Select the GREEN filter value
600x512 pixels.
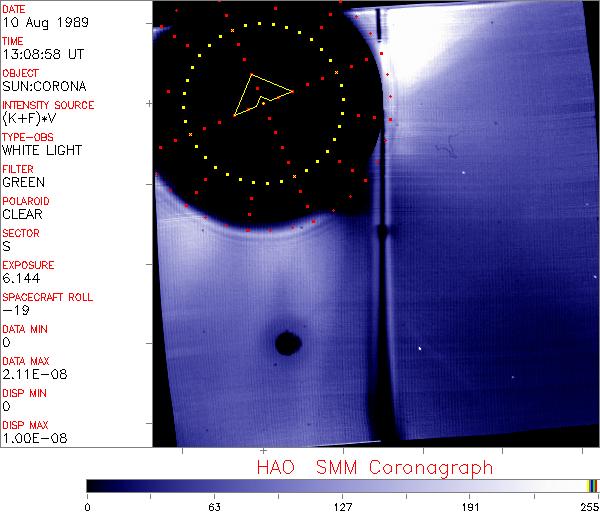click(24, 182)
